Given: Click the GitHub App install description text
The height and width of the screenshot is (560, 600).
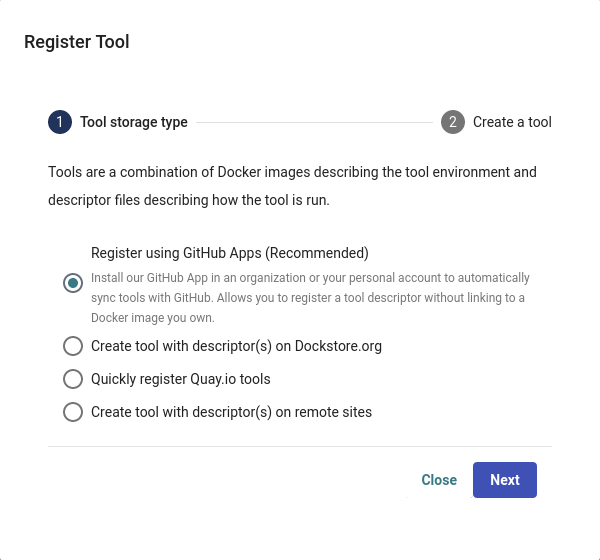Looking at the screenshot, I should [x=310, y=298].
